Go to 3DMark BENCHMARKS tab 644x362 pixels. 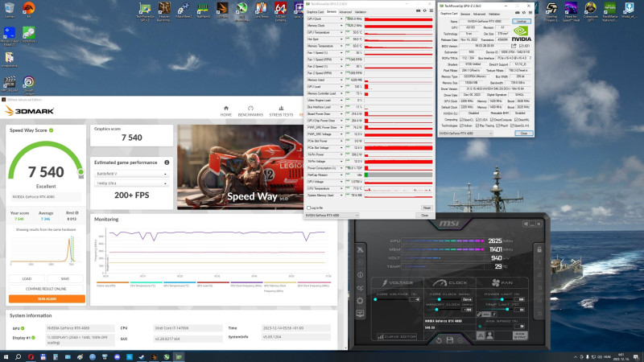[x=250, y=111]
